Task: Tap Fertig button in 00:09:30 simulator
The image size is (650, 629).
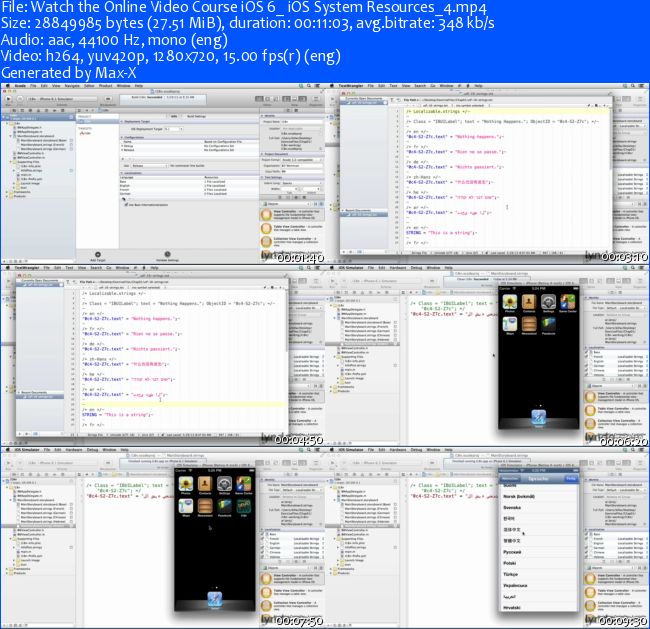Action: [x=571, y=478]
